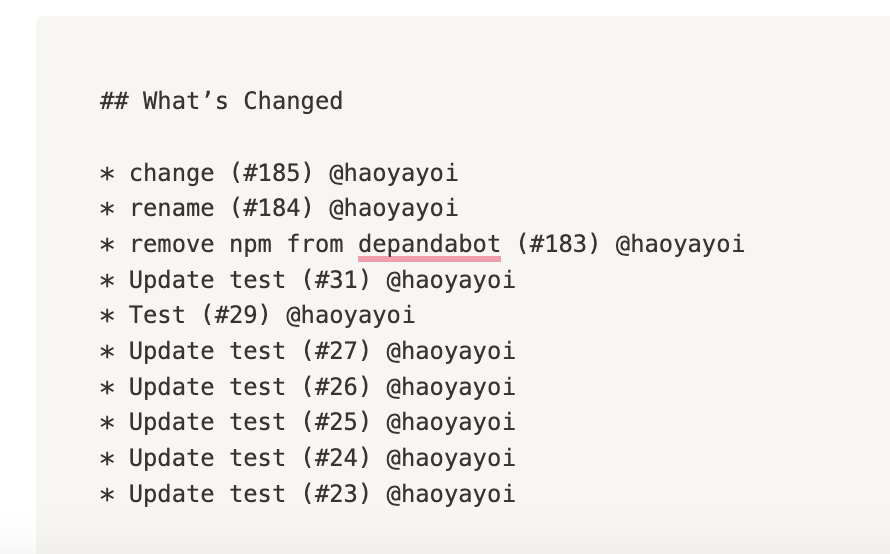Click the #185 reference in change line
This screenshot has height=554, width=890.
[x=272, y=173]
